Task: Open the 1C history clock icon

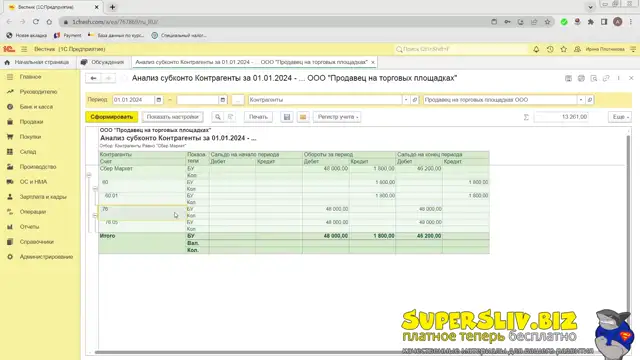Action: (x=550, y=49)
